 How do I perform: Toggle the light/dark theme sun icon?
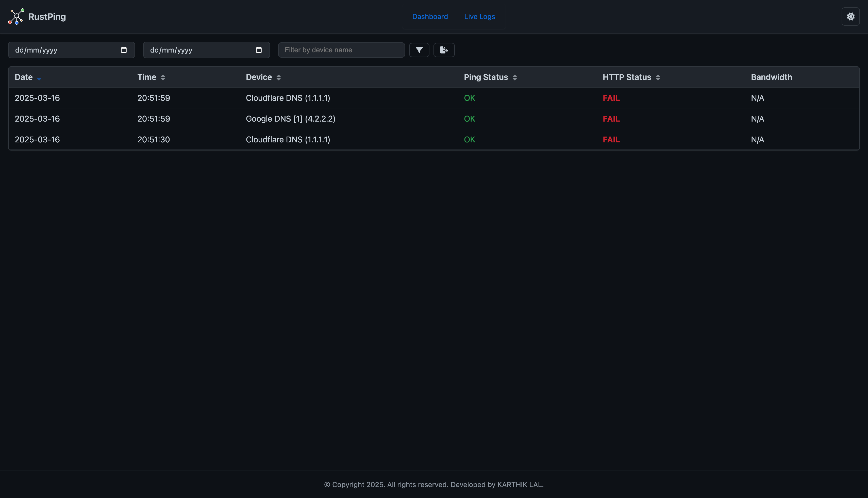tap(850, 16)
